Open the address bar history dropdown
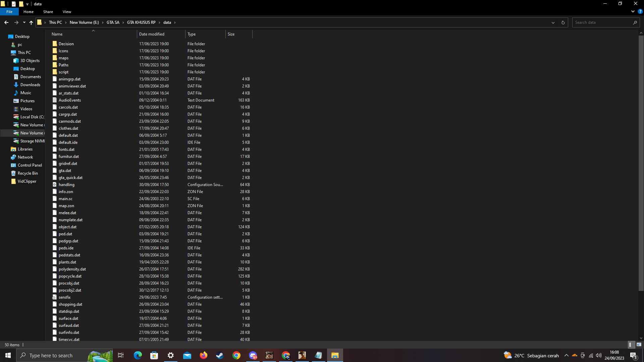This screenshot has width=644, height=362. pos(553,22)
